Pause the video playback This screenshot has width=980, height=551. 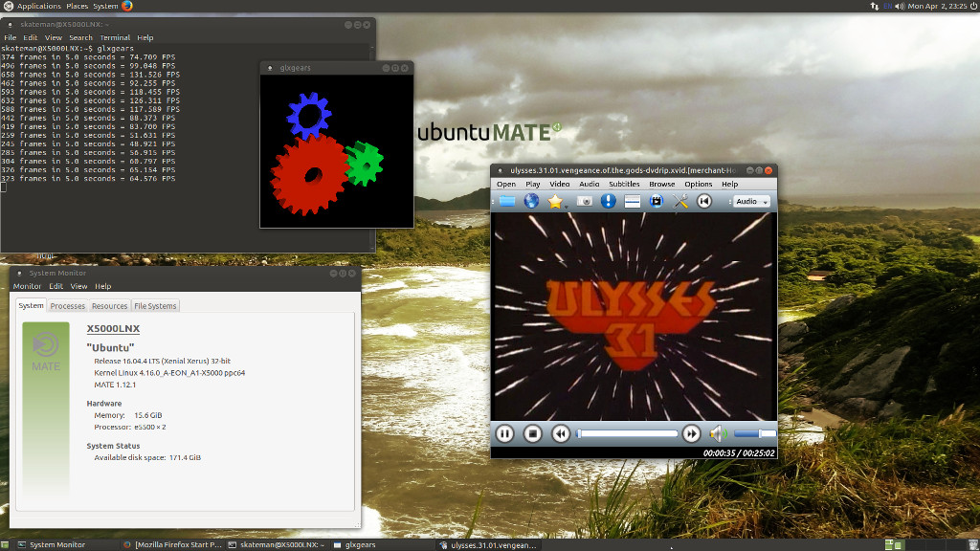tap(504, 433)
